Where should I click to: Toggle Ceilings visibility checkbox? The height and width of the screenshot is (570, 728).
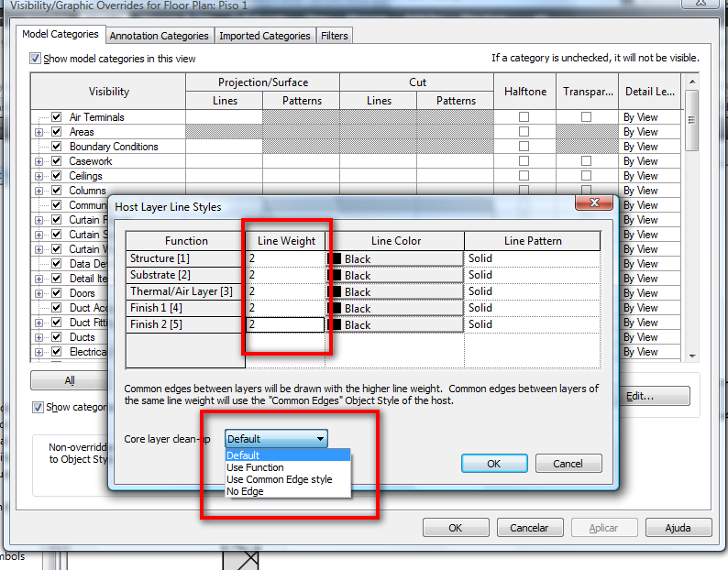[57, 176]
